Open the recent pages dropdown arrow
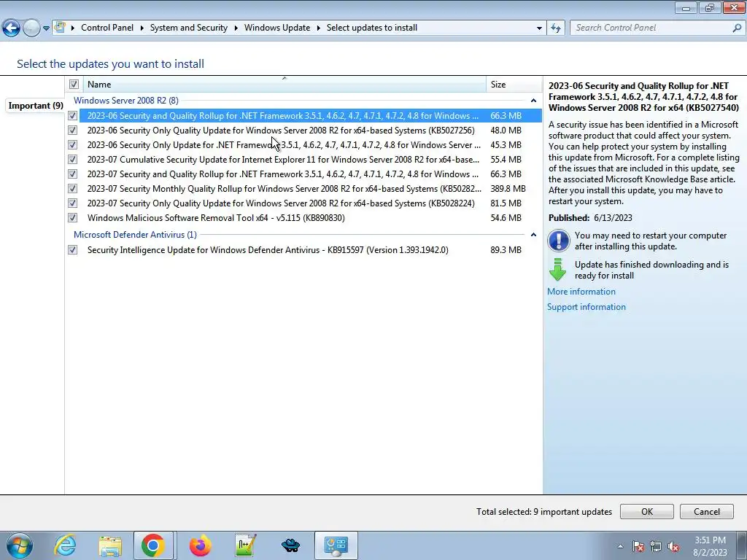The image size is (747, 560). click(46, 28)
